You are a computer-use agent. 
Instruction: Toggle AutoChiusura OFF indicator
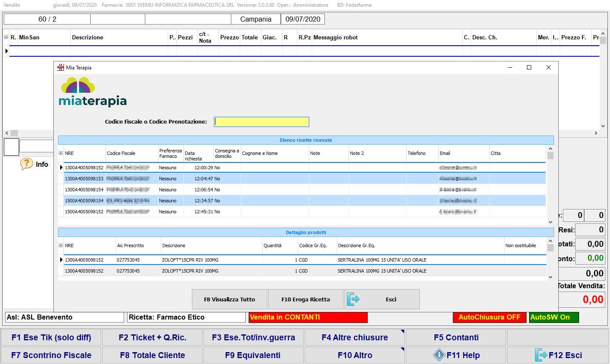[x=489, y=317]
